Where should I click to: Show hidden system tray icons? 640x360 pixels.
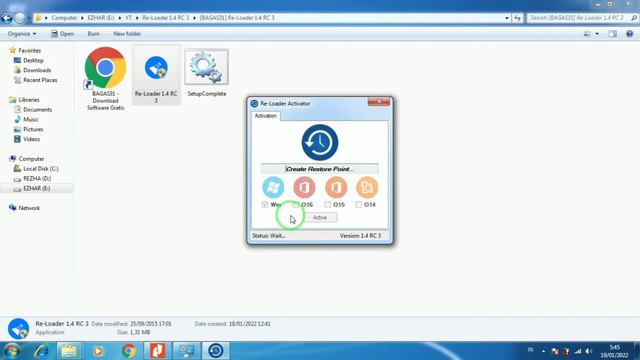543,351
